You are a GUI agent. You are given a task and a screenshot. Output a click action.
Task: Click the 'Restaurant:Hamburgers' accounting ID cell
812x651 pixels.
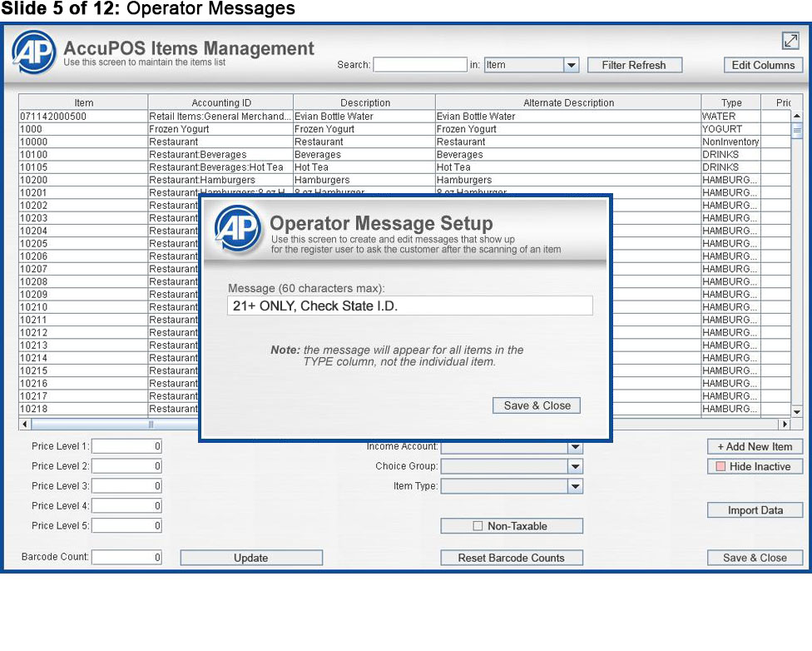pos(221,180)
